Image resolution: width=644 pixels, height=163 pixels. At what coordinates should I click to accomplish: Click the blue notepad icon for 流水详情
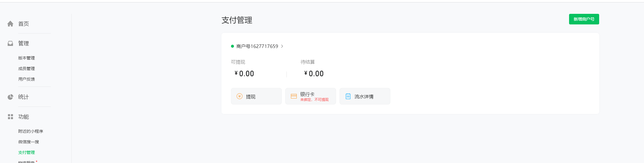[x=348, y=96]
